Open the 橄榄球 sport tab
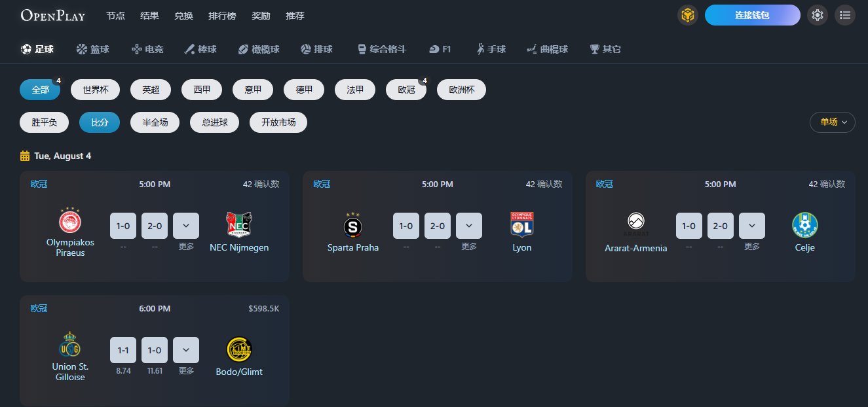Screen dimensions: 868x407 tap(259, 49)
